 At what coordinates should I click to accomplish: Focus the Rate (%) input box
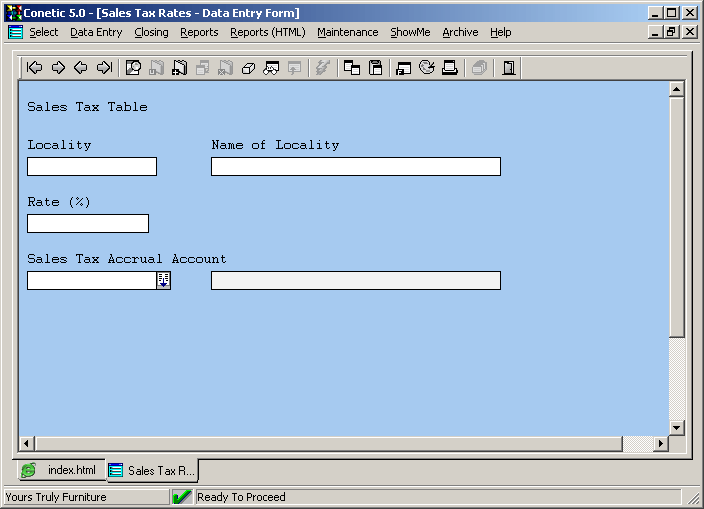(x=88, y=224)
